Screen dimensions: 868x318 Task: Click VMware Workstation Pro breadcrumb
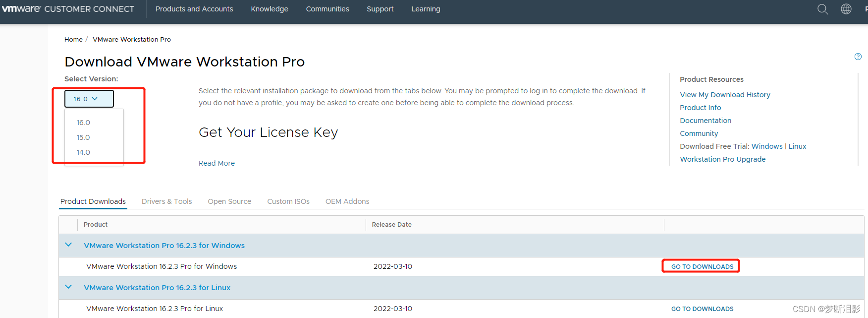point(132,39)
